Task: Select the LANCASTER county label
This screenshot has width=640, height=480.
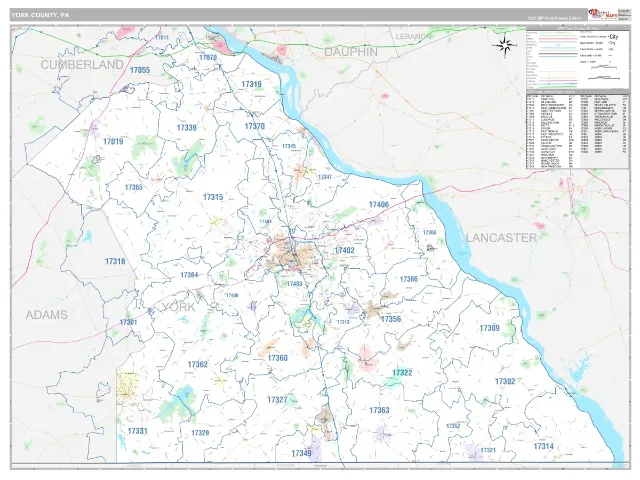Action: [501, 238]
